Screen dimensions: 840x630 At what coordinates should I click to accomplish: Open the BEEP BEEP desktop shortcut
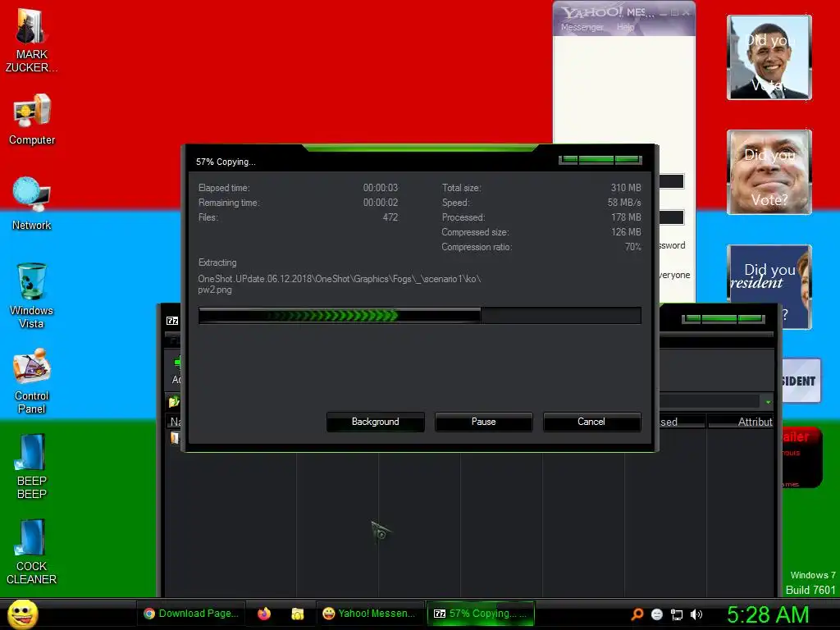tap(32, 466)
